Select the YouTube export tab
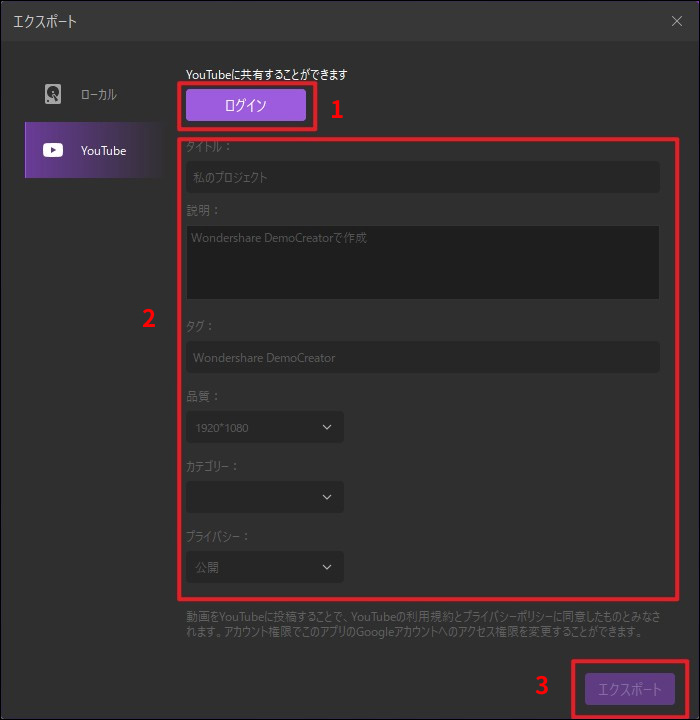Viewport: 700px width, 720px height. [94, 150]
